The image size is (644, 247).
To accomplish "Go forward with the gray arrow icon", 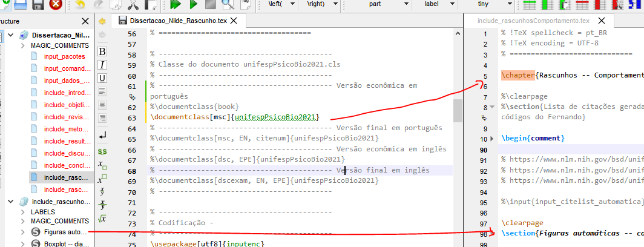I will (x=102, y=35).
